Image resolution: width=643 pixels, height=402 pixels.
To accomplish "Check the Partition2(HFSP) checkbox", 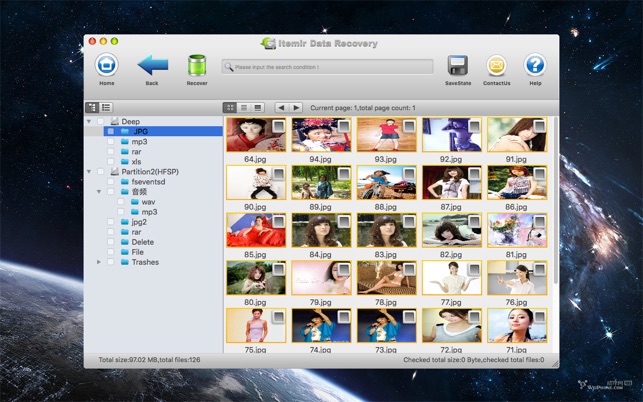I will pyautogui.click(x=100, y=171).
